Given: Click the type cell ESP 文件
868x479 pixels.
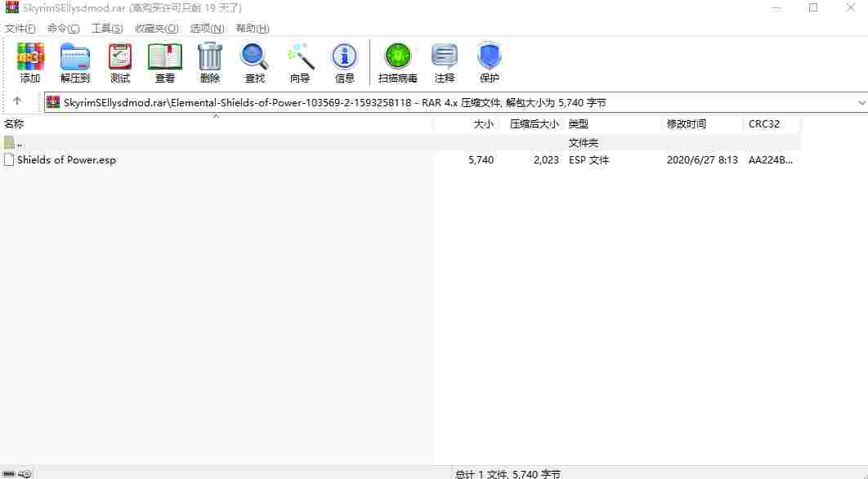Looking at the screenshot, I should (589, 160).
